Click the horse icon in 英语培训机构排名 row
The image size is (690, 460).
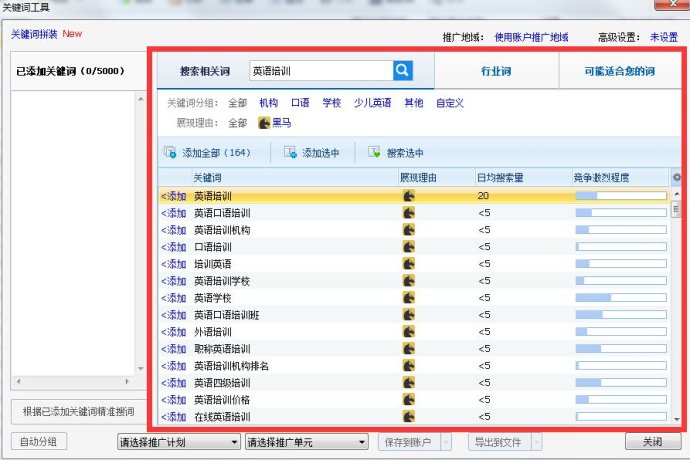pos(408,366)
